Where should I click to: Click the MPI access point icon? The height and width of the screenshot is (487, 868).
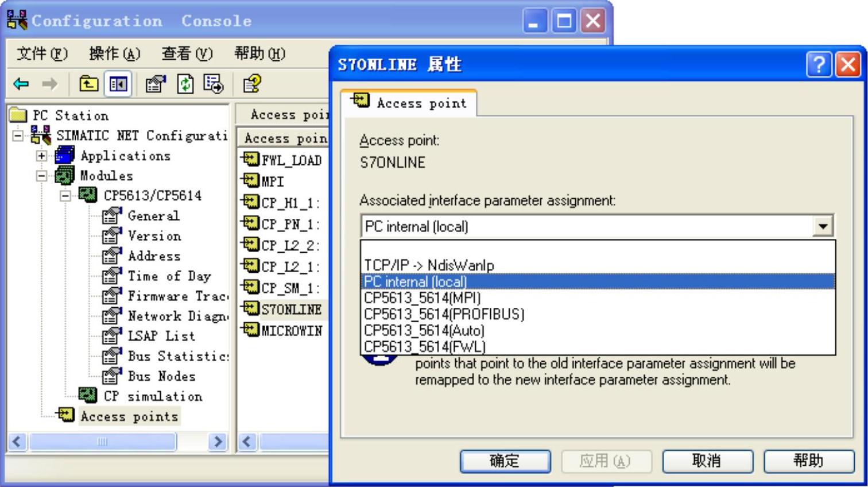tap(251, 181)
